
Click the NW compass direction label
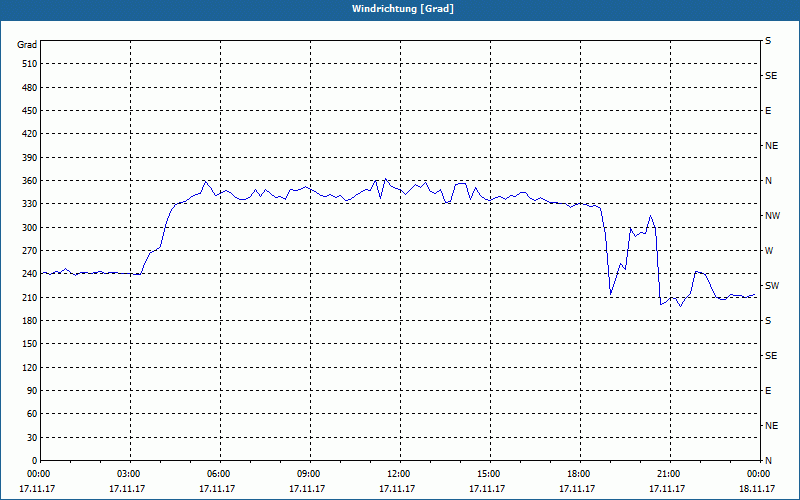coord(773,216)
